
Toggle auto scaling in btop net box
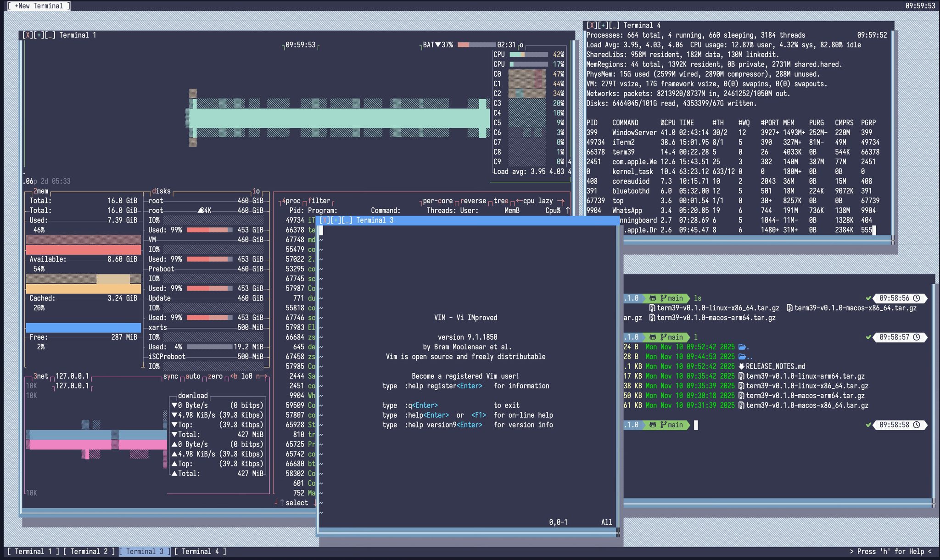193,376
